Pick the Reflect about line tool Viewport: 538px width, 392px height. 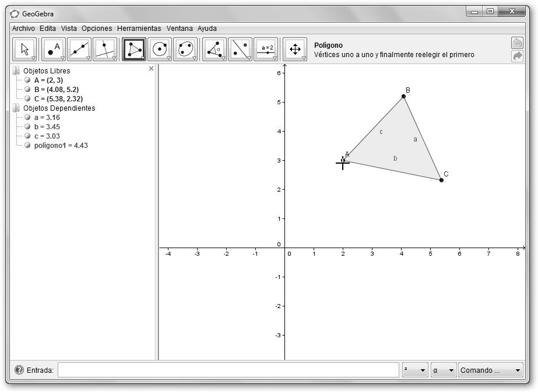[x=240, y=50]
